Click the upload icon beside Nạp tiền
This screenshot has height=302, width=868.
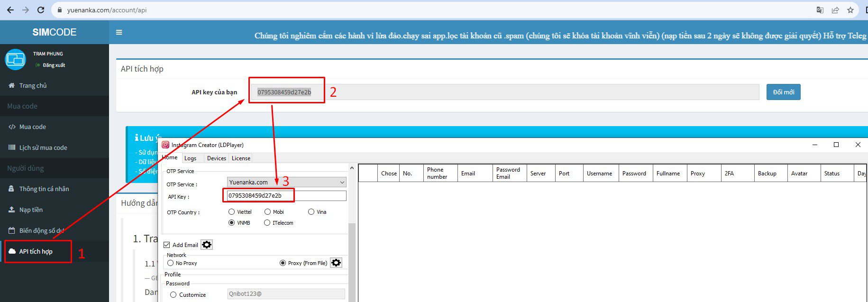tap(12, 210)
